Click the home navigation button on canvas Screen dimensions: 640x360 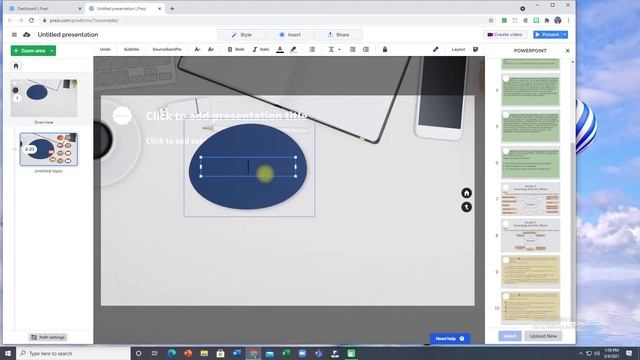tap(467, 193)
